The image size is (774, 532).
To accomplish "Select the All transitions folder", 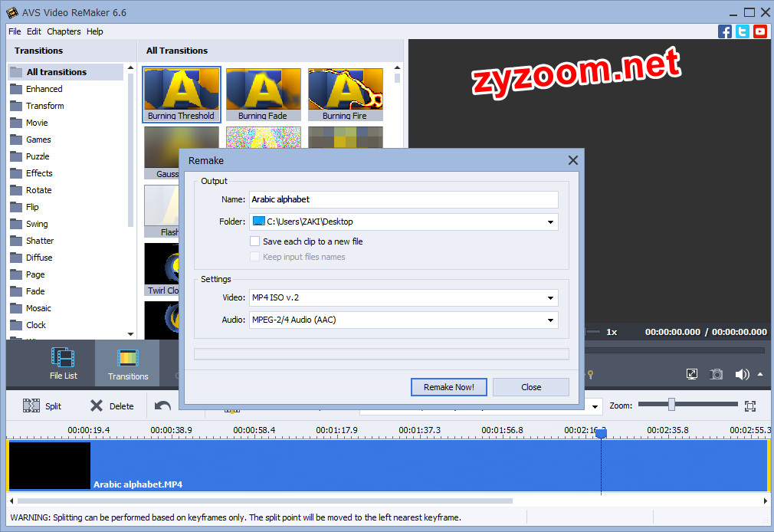I will (66, 72).
